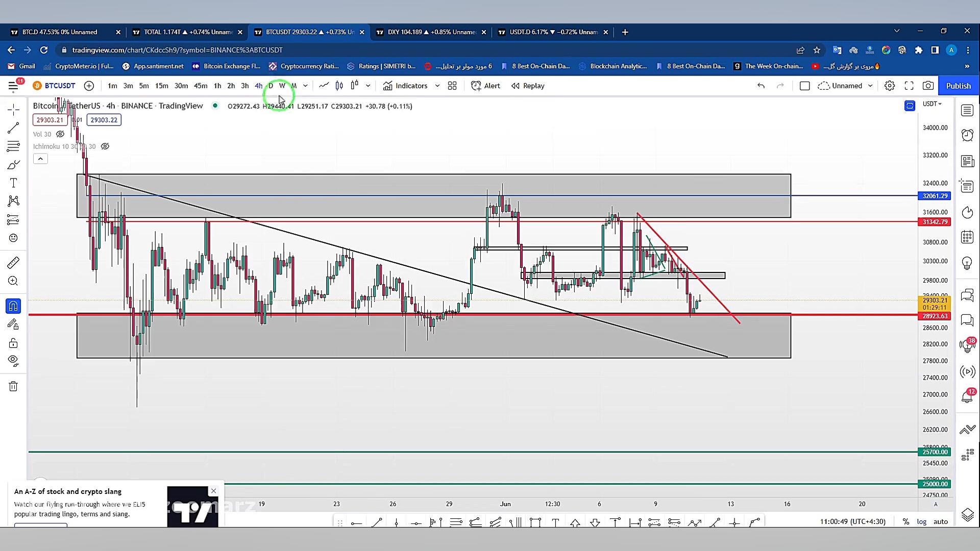Toggle log scale on price axis
Screen dimensions: 980x551
[x=921, y=521]
